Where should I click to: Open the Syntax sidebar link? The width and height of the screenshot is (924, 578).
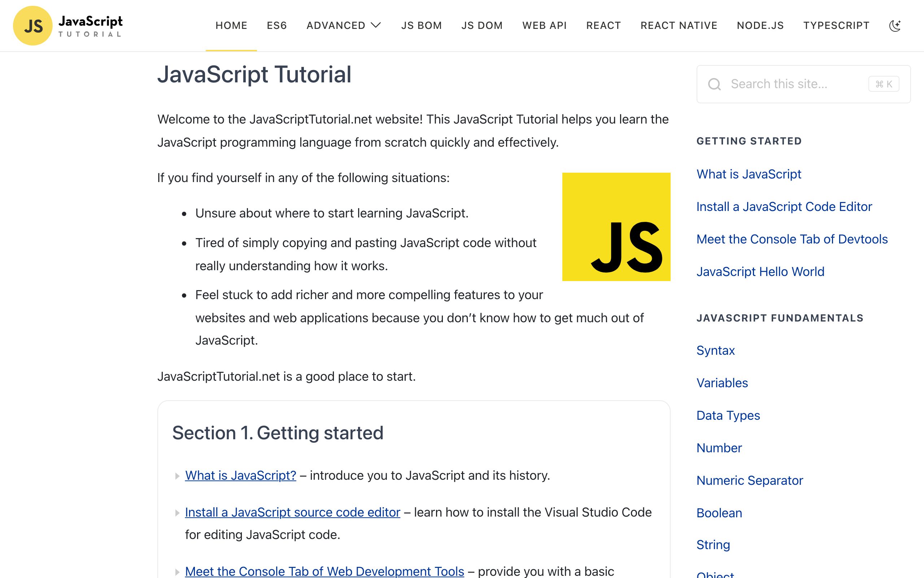[x=715, y=350]
